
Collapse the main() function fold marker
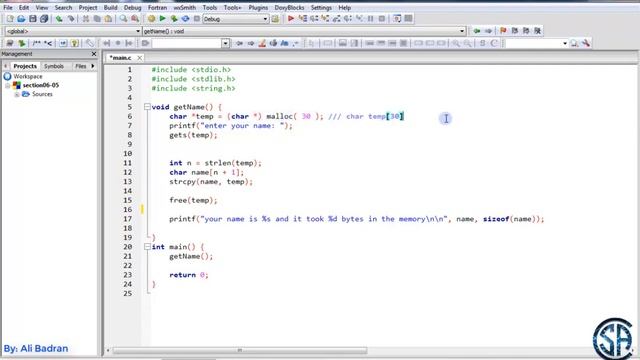pos(147,247)
